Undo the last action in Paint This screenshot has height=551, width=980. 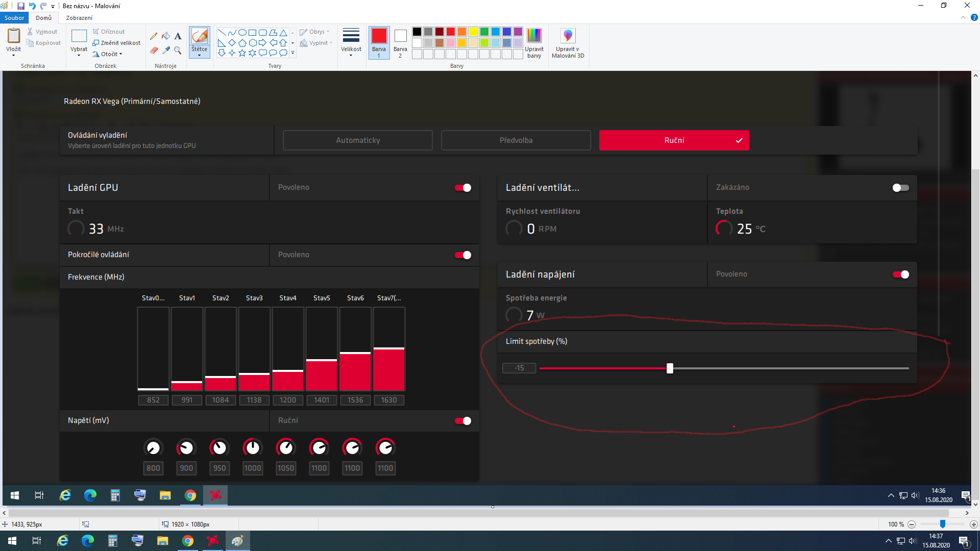32,6
